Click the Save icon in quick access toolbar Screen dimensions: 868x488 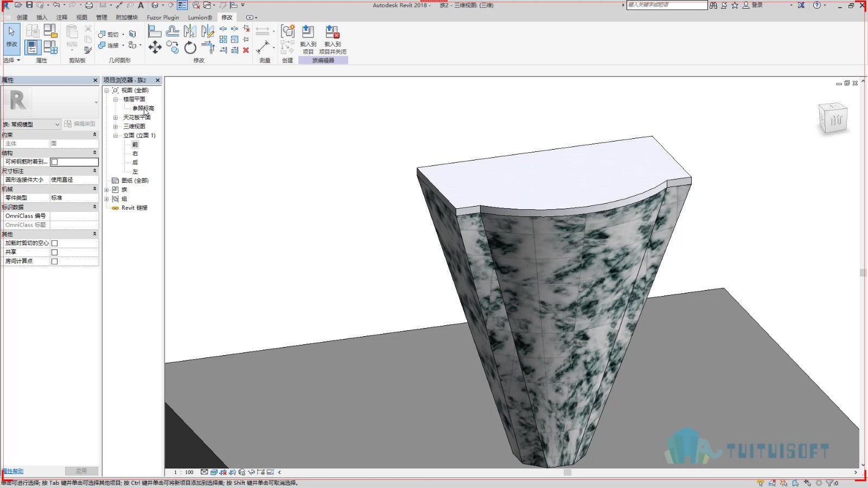point(29,5)
